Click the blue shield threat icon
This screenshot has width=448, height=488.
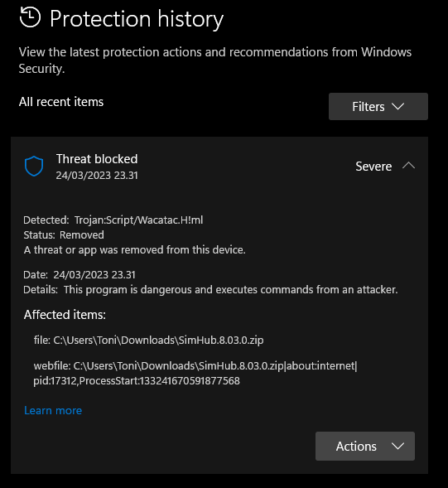[34, 166]
